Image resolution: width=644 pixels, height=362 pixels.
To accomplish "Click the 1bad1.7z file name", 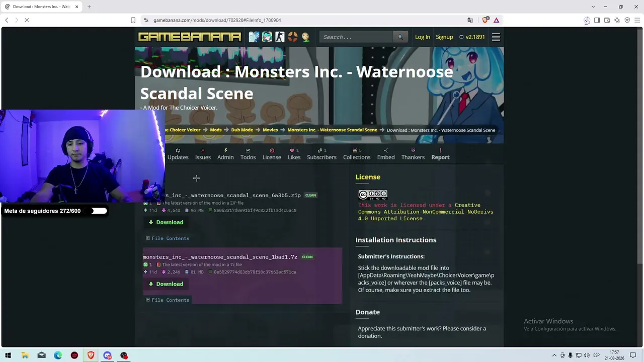I will pos(220,257).
